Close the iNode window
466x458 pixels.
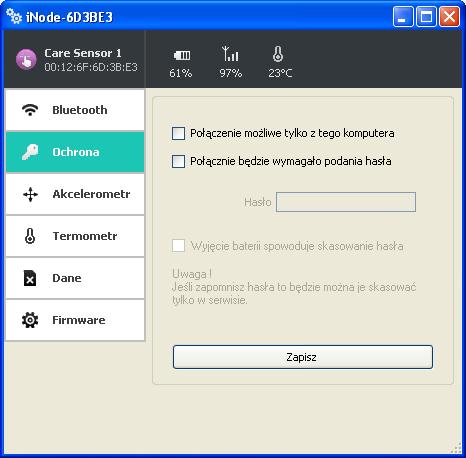449,16
